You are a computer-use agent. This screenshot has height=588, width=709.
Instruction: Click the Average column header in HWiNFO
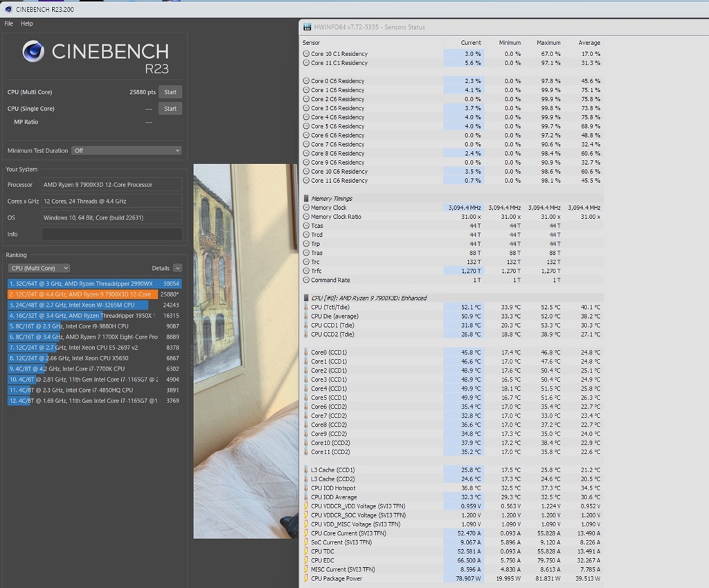click(x=589, y=42)
